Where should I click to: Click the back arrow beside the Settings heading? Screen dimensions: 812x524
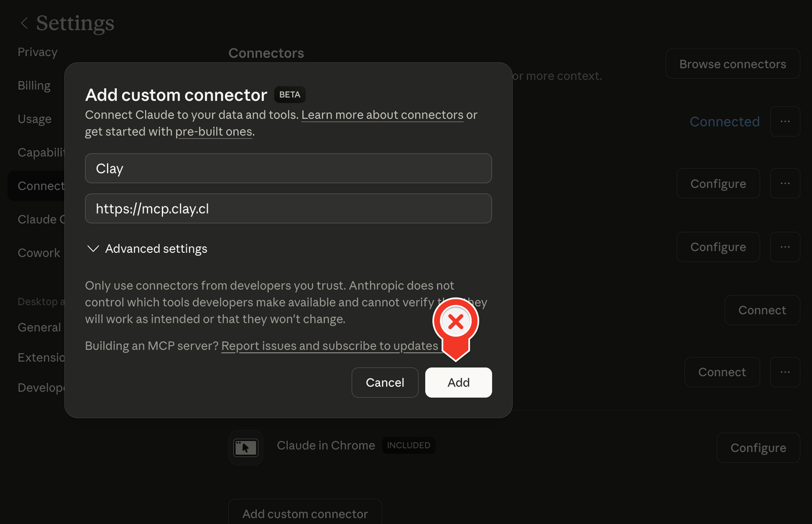click(24, 23)
